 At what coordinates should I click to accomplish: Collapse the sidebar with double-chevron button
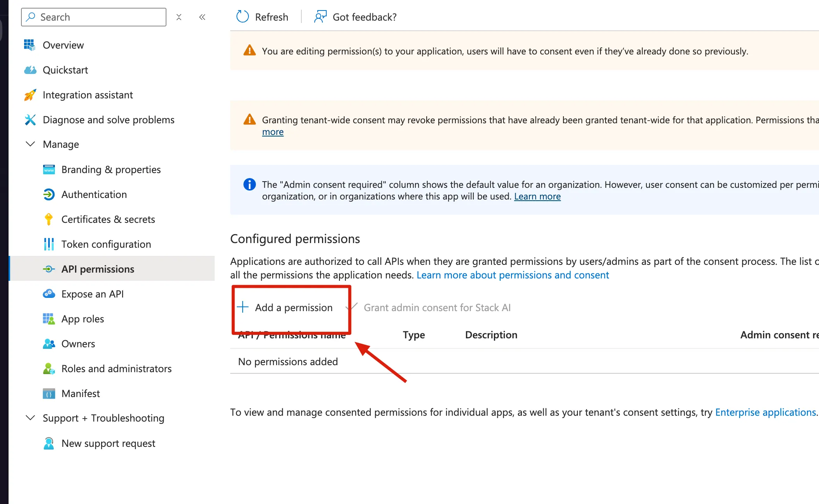click(x=202, y=17)
